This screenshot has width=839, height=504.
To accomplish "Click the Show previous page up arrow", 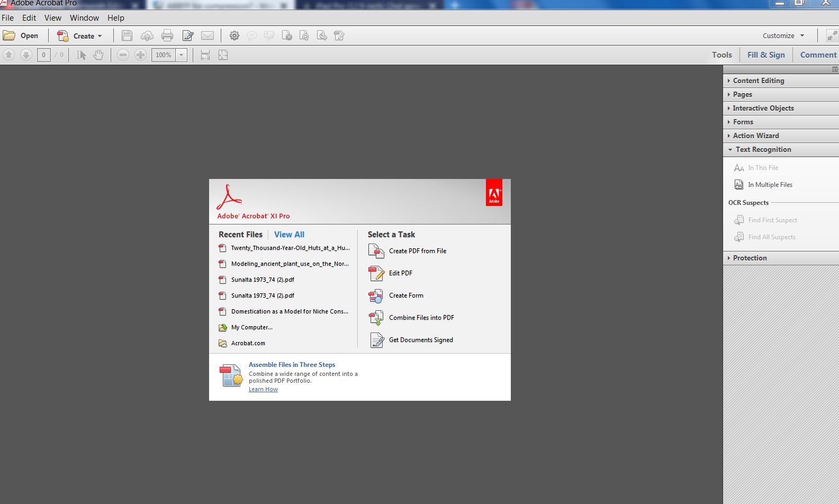I will point(9,55).
